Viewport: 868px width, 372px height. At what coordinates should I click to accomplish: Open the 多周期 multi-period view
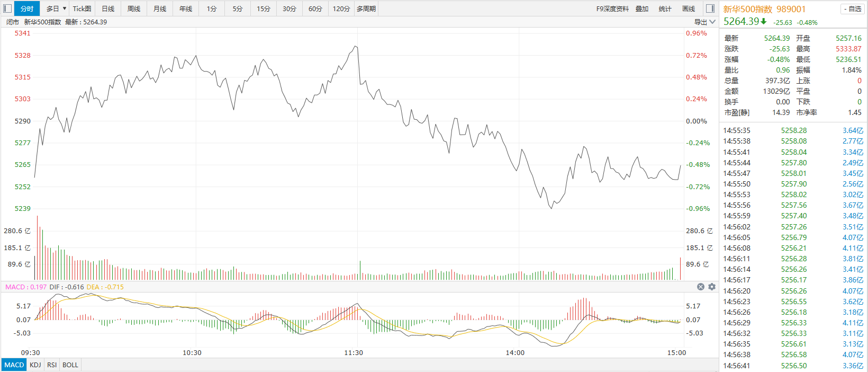tap(366, 8)
